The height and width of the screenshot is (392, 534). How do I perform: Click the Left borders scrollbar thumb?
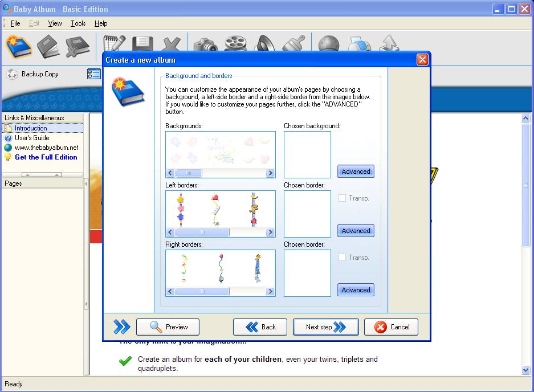(202, 232)
